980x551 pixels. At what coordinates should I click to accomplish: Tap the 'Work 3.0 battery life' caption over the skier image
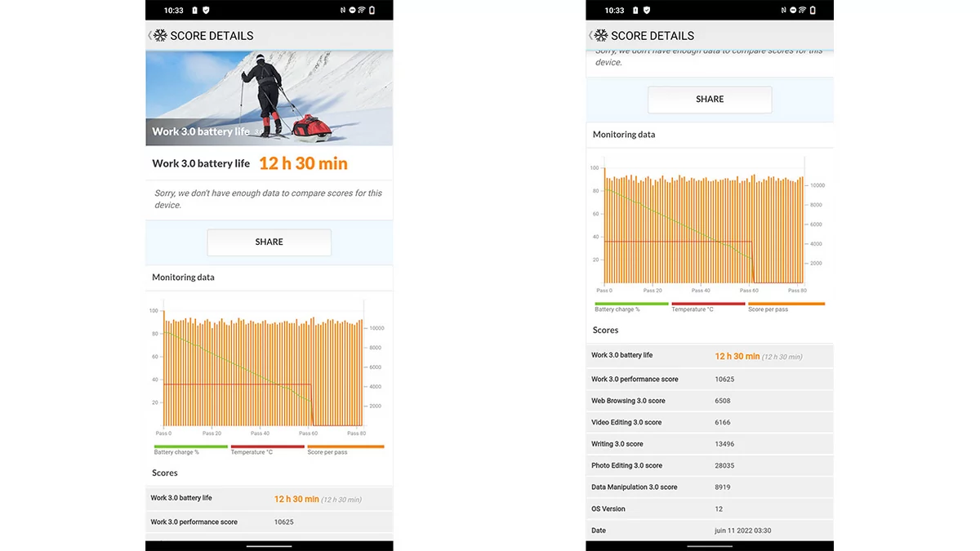pyautogui.click(x=201, y=131)
